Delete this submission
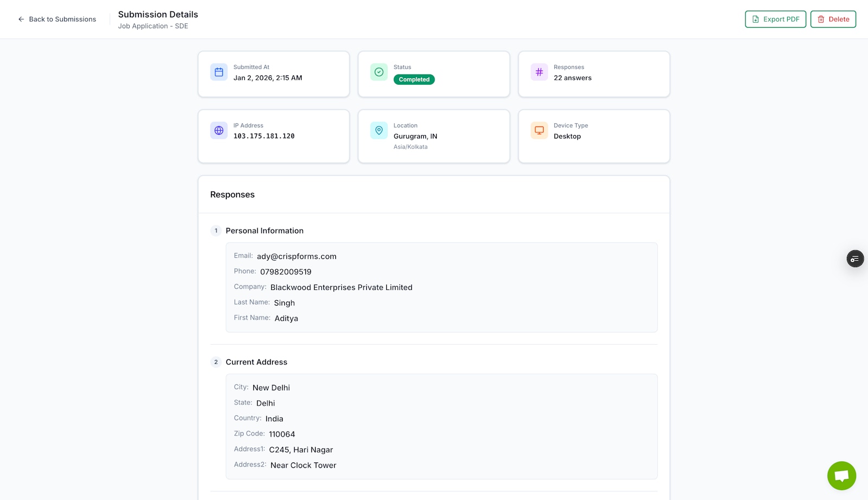This screenshot has height=500, width=868. [x=833, y=19]
